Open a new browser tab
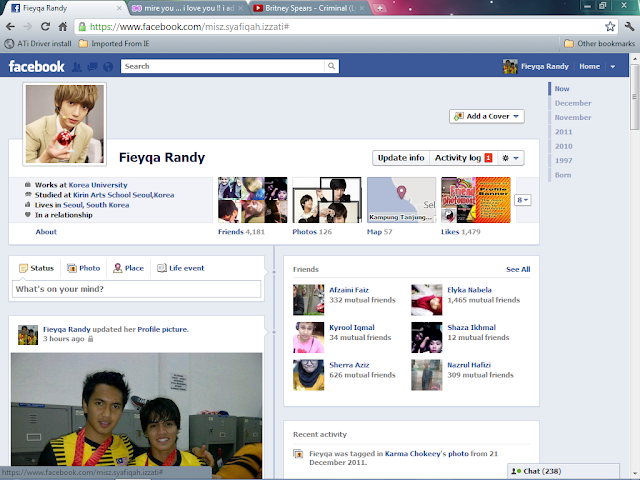Viewport: 640px width, 480px height. (380, 8)
